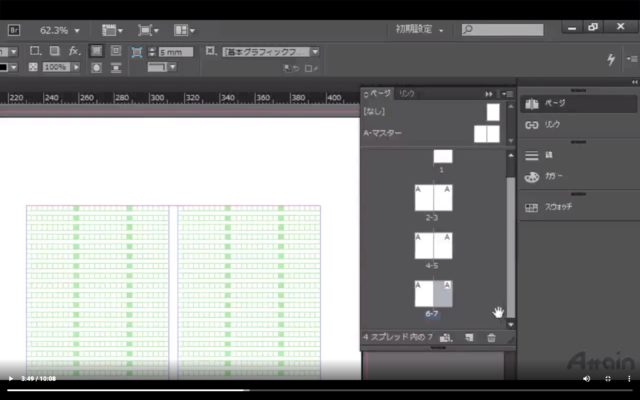Open the 初期設定 workspace switcher
640x400 pixels.
tap(419, 29)
